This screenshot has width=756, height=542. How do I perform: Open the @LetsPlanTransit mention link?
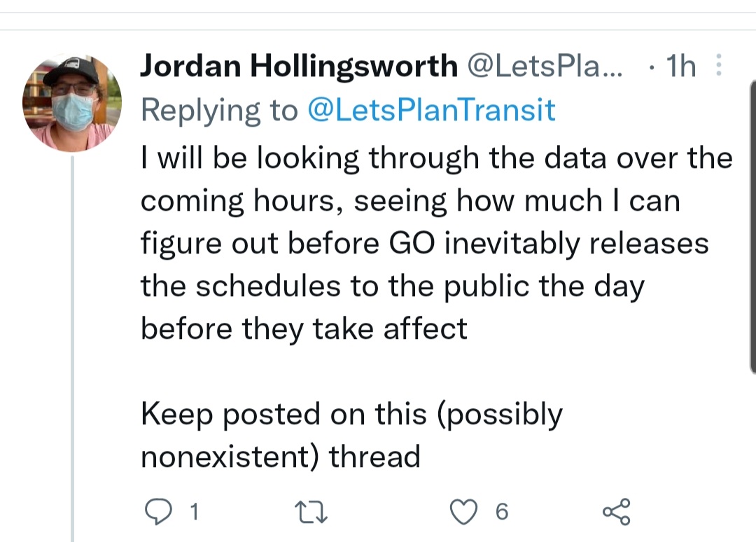click(x=431, y=111)
